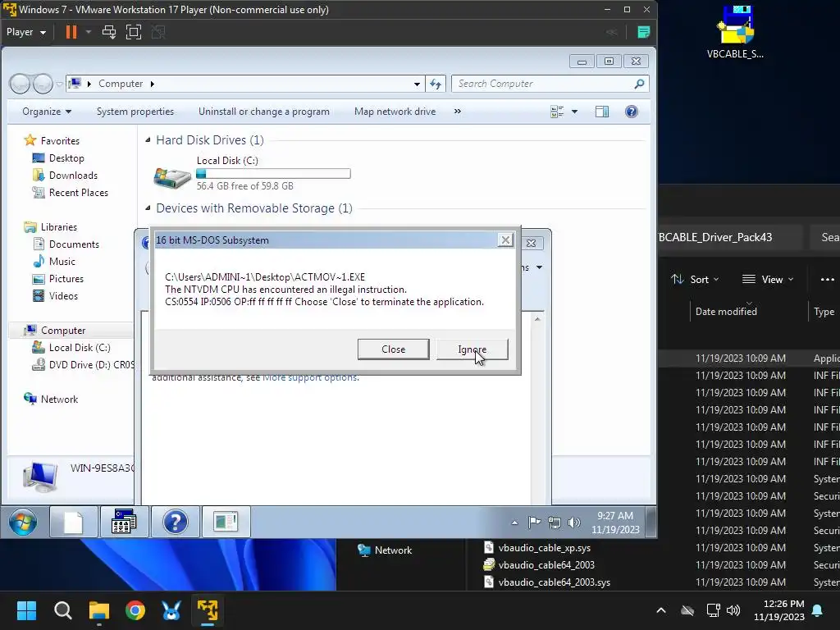The width and height of the screenshot is (840, 630).
Task: Click the Local Disk (C:) usage bar
Action: click(x=273, y=174)
